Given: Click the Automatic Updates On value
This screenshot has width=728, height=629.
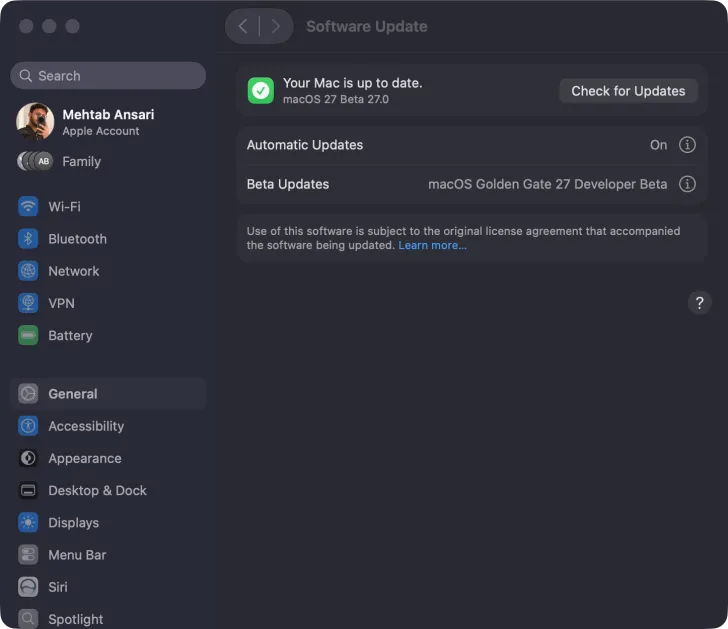Looking at the screenshot, I should [x=658, y=145].
